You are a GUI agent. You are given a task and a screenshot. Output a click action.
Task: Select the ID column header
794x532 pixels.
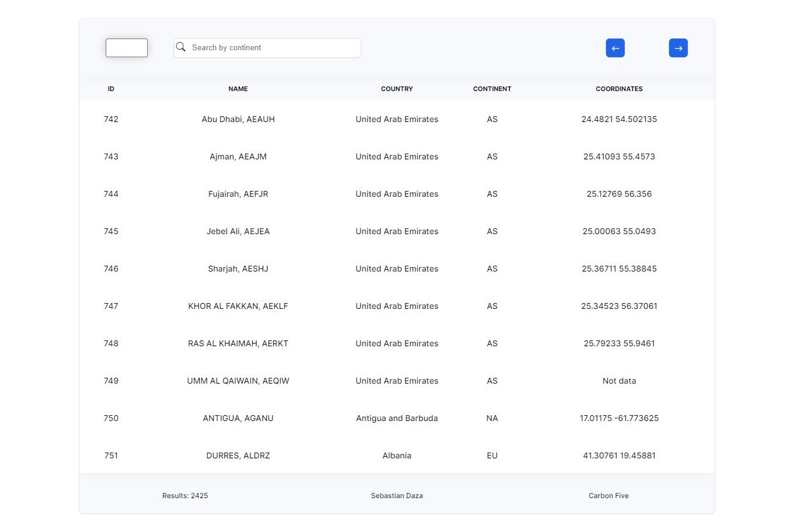pyautogui.click(x=111, y=89)
